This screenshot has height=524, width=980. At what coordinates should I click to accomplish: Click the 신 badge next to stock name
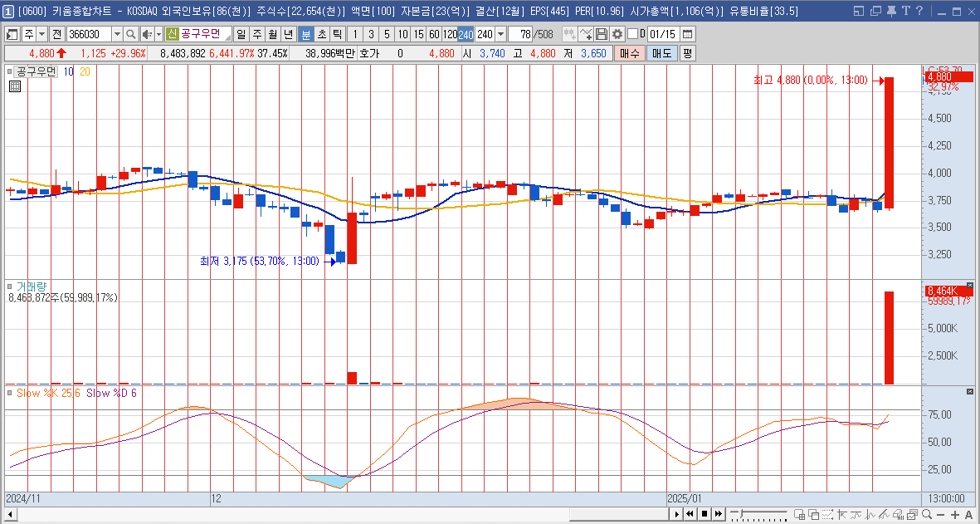[x=173, y=34]
